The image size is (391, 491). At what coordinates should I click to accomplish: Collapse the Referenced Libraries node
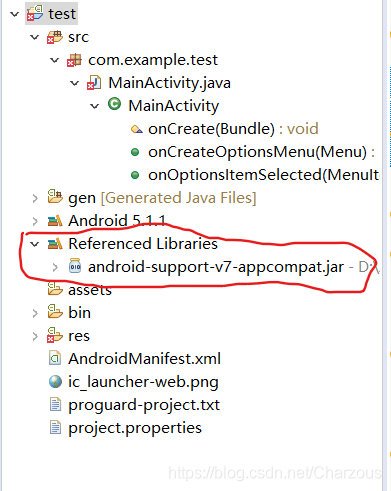click(x=34, y=244)
